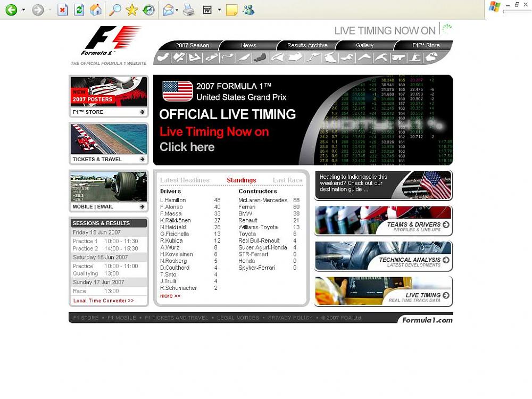This screenshot has width=532, height=399.
Task: Open the LEGAL NOTICES footer link
Action: [238, 318]
